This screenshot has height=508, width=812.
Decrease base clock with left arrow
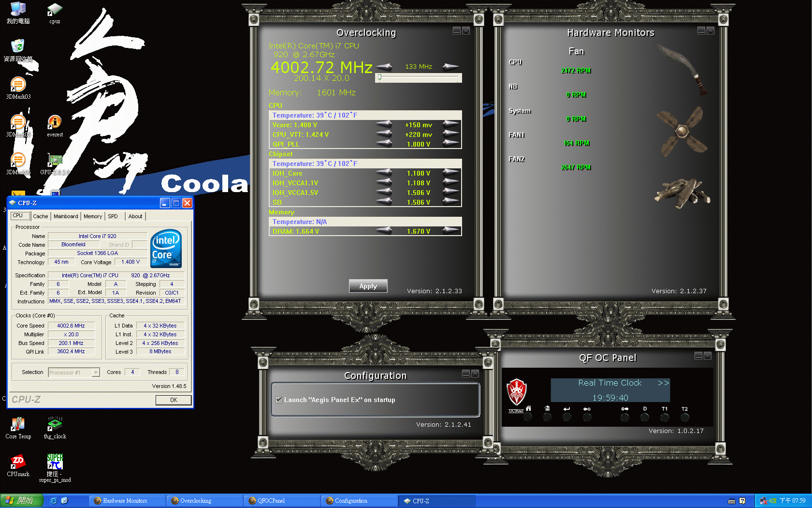coord(384,67)
